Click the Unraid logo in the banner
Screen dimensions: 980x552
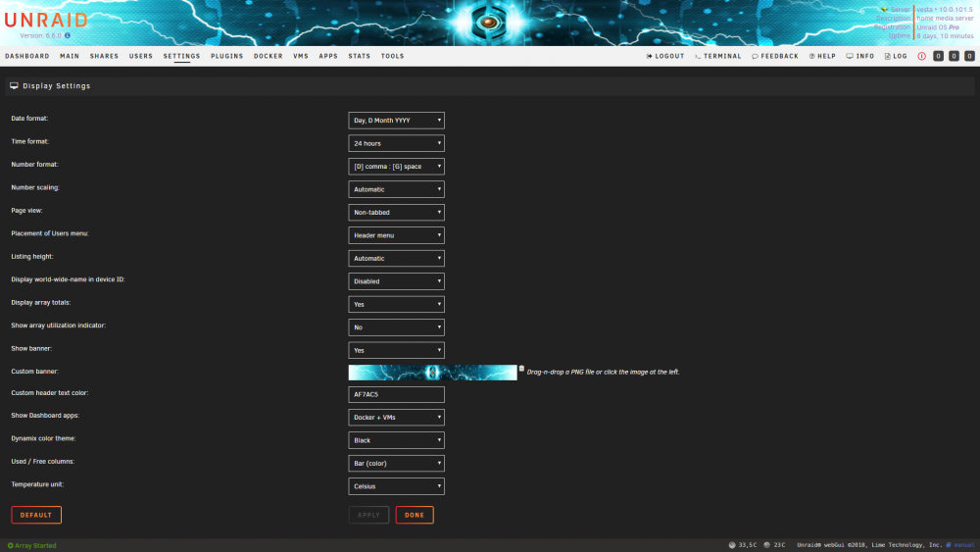click(x=46, y=21)
